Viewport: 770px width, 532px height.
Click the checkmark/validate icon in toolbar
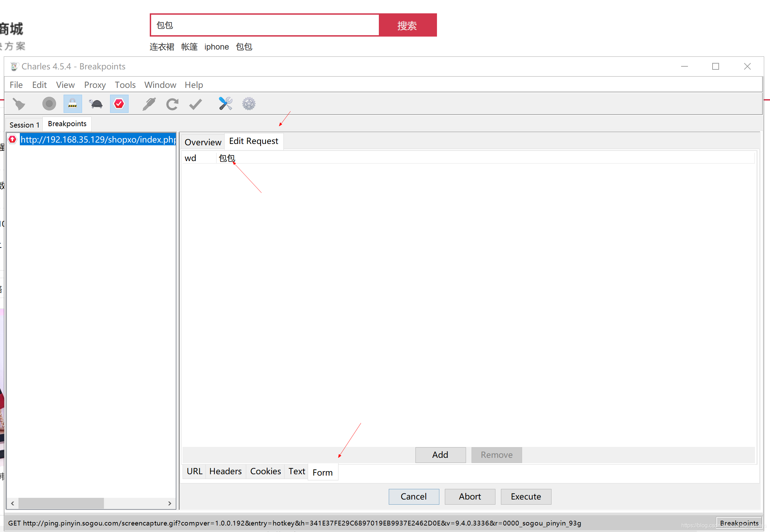197,104
